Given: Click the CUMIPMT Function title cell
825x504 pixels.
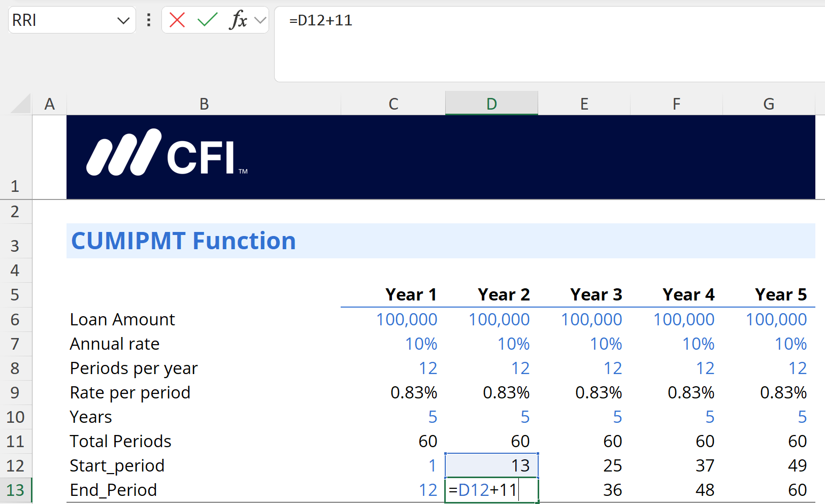Looking at the screenshot, I should pos(203,241).
